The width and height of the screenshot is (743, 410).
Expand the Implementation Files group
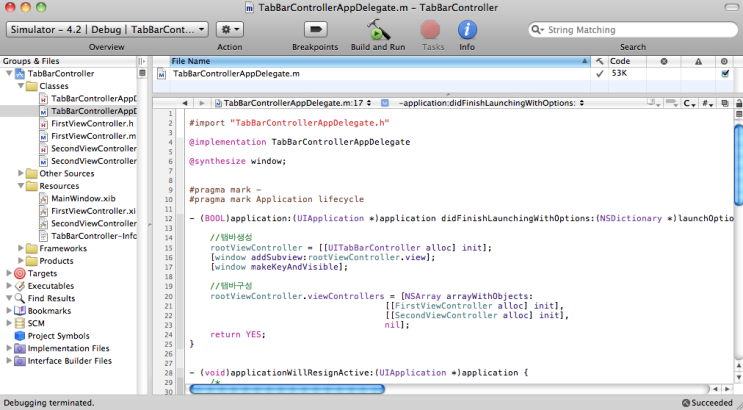[9, 348]
